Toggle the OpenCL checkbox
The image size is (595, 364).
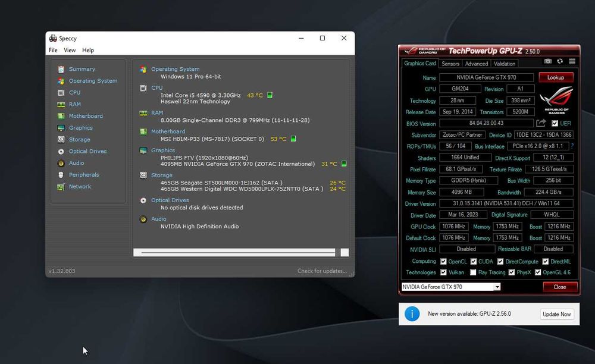443,261
